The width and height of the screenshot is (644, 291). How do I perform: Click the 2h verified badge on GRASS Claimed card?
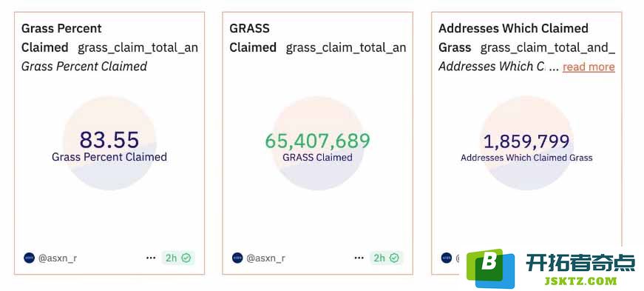386,258
